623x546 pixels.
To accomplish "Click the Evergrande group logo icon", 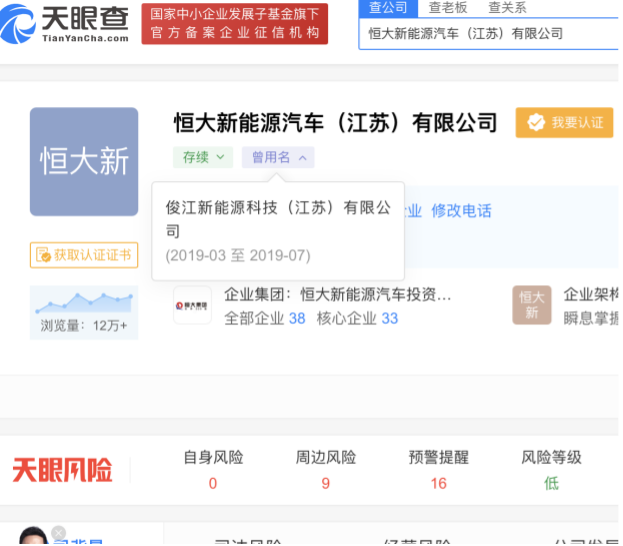I will point(192,305).
